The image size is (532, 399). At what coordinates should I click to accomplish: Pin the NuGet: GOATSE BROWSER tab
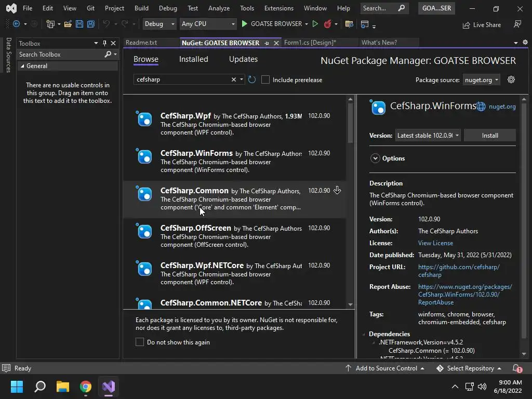pos(267,43)
